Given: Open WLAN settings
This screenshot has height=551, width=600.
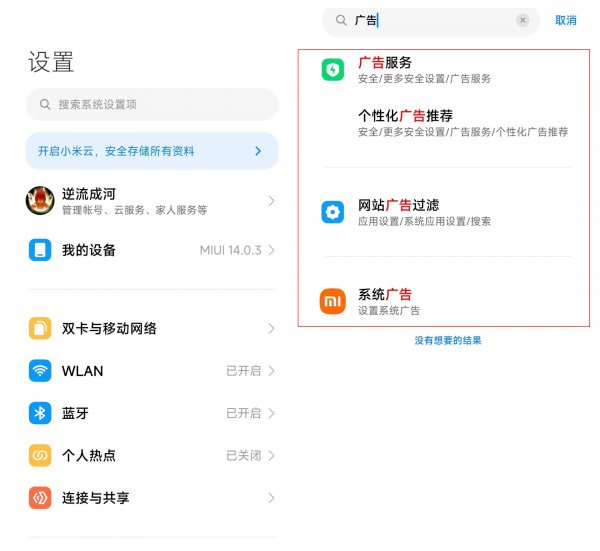Looking at the screenshot, I should [x=152, y=371].
